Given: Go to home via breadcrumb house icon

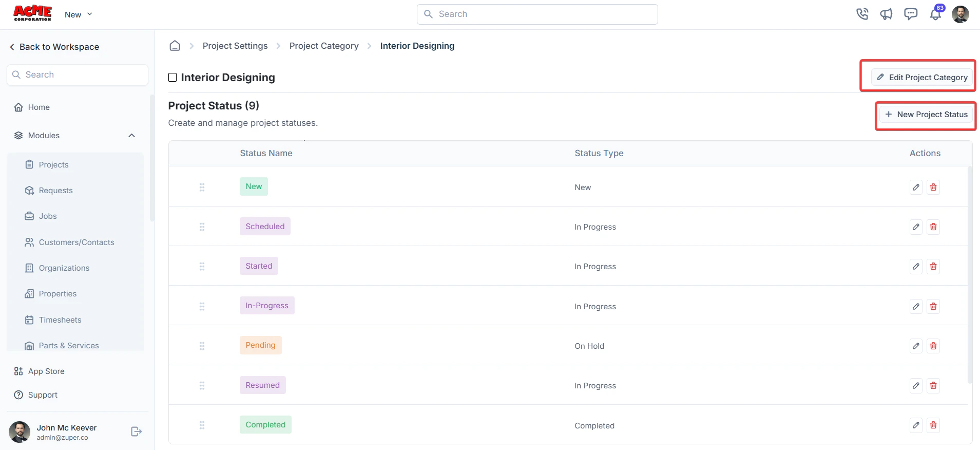Looking at the screenshot, I should [x=175, y=46].
